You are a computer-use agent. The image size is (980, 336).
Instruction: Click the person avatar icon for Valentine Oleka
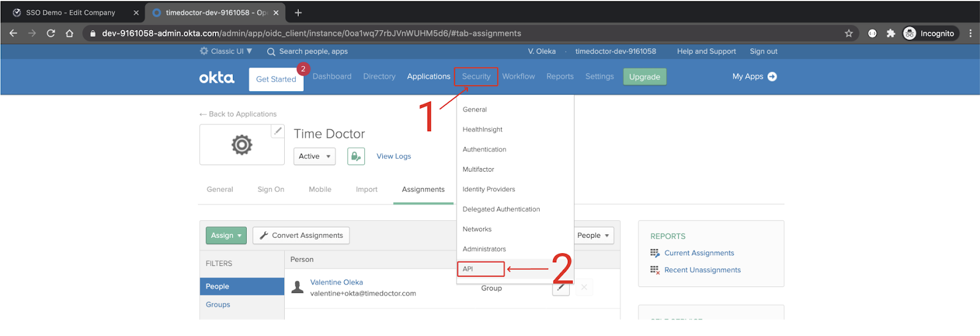point(298,287)
